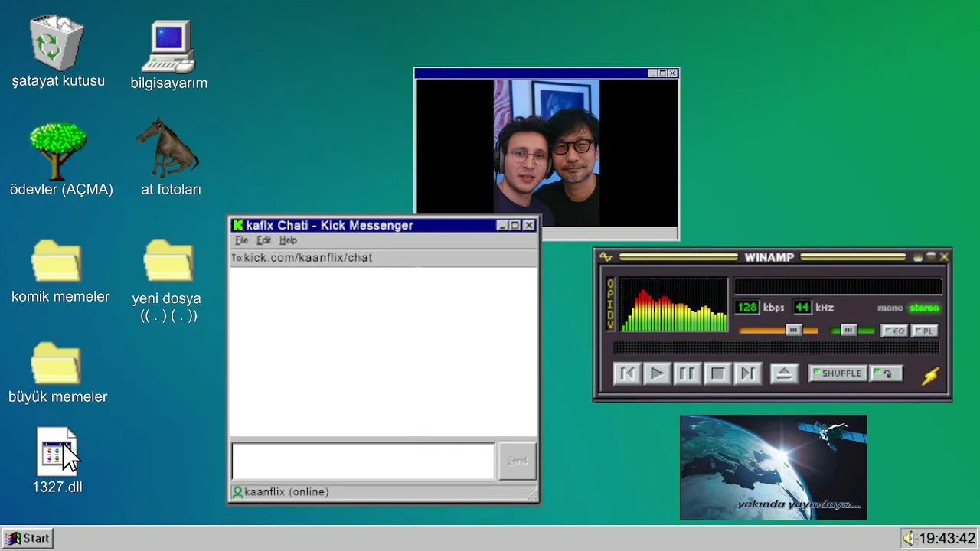Open the File menu in Kick Messenger
This screenshot has height=551, width=980.
pyautogui.click(x=242, y=240)
